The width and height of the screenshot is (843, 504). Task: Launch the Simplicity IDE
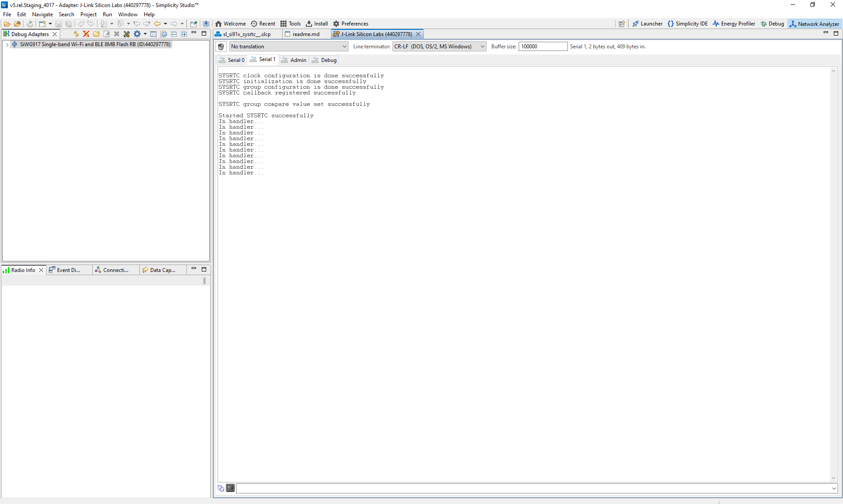[x=687, y=24]
